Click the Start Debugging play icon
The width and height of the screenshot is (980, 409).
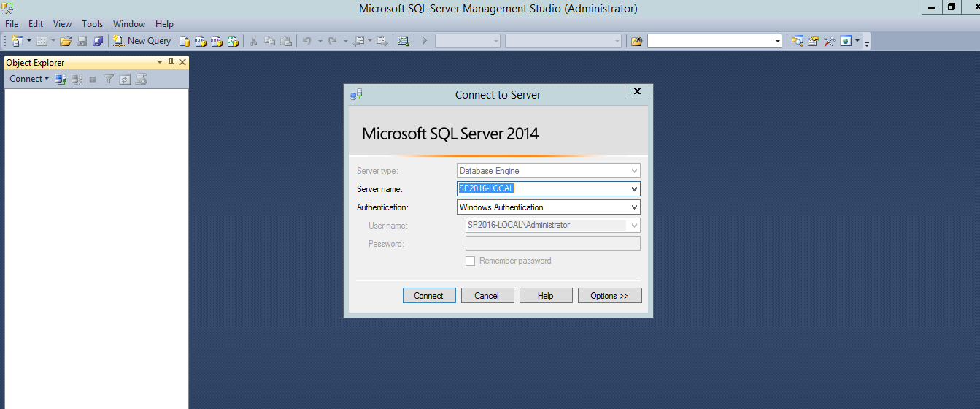[x=424, y=41]
